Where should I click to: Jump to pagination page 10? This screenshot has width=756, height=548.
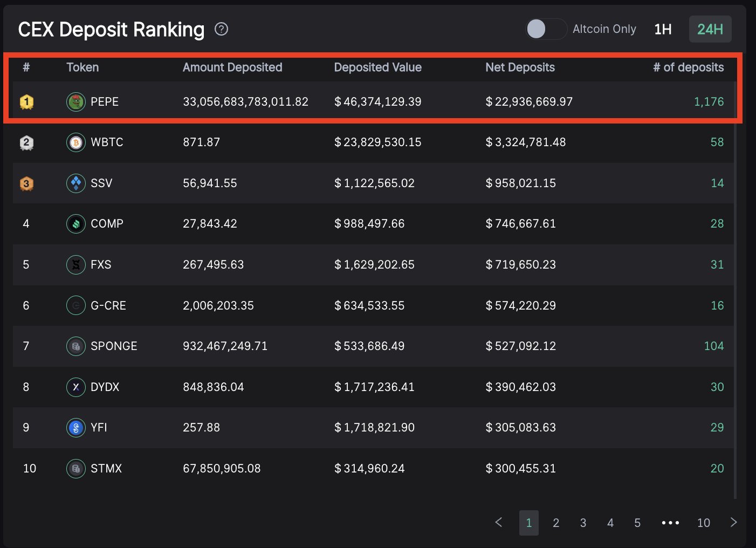point(704,523)
